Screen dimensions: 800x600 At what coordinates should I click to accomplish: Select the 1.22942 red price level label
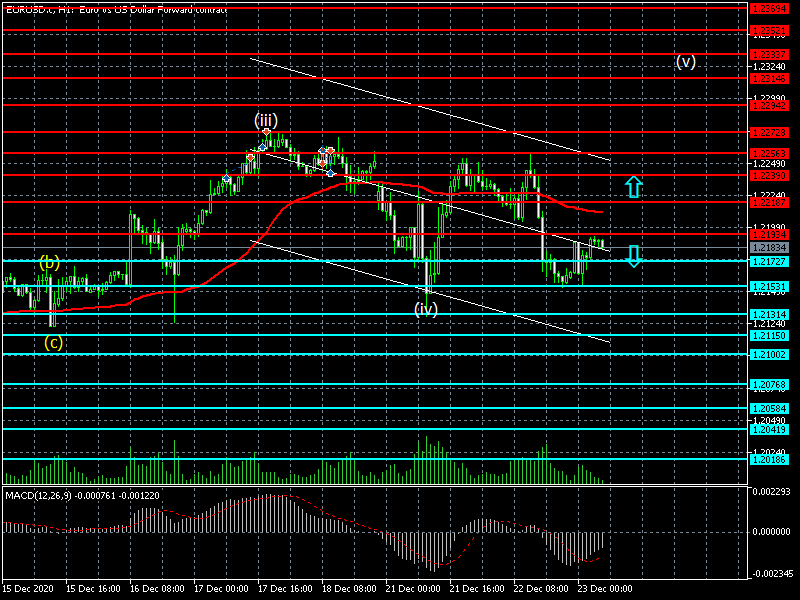click(x=769, y=106)
